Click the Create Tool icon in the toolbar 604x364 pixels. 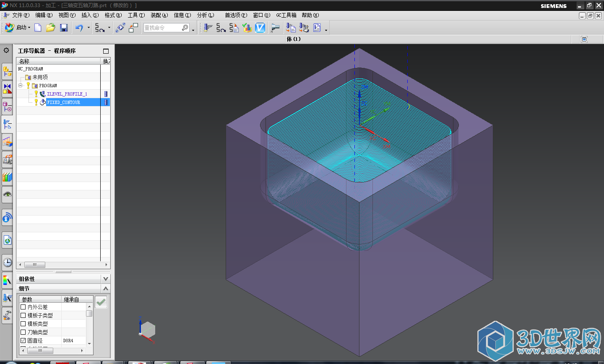tap(208, 28)
